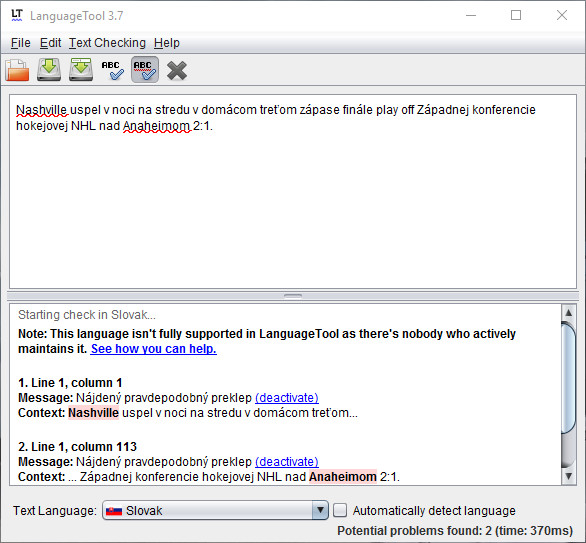Click the results panel scroll down arrow
The height and width of the screenshot is (543, 586).
[x=568, y=476]
